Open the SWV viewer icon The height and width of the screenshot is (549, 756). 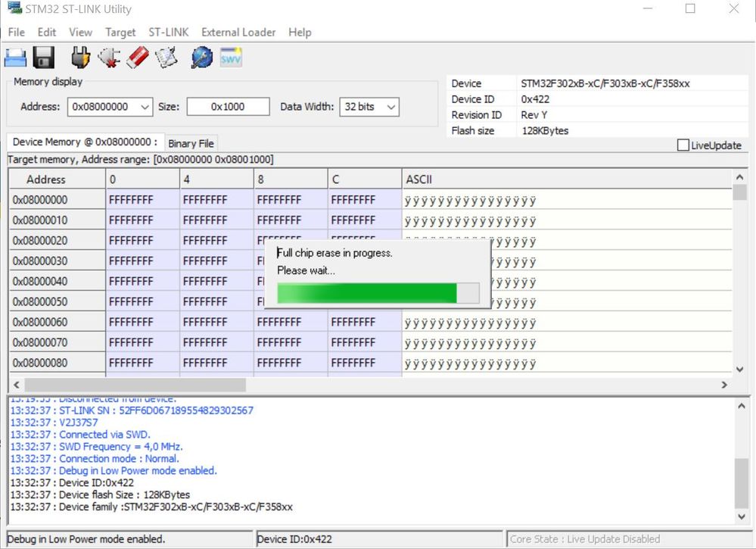[231, 58]
